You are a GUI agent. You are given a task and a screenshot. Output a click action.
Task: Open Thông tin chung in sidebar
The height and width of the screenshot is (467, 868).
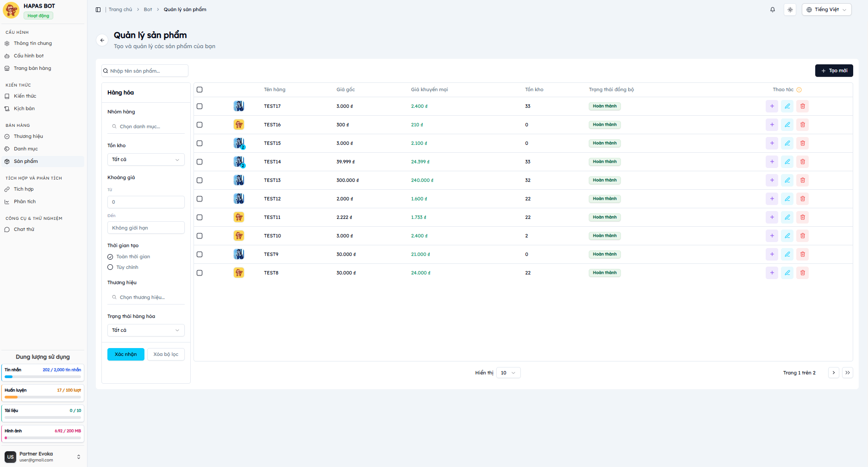tap(32, 44)
